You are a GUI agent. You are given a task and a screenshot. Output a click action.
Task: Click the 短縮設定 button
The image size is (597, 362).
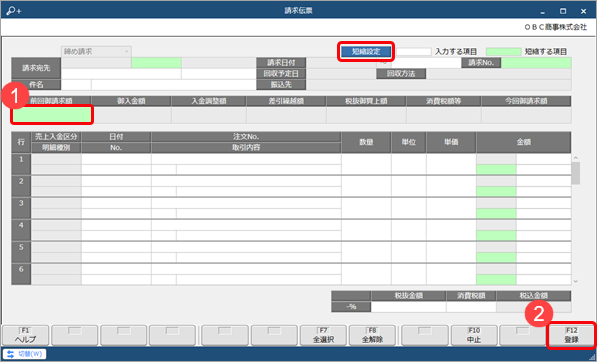366,51
